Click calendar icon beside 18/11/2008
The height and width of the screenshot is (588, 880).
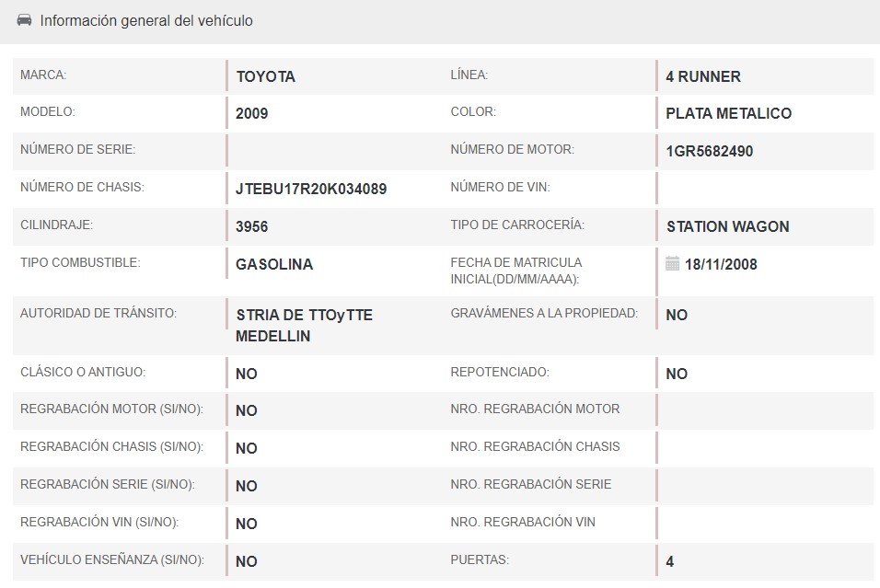(x=672, y=264)
